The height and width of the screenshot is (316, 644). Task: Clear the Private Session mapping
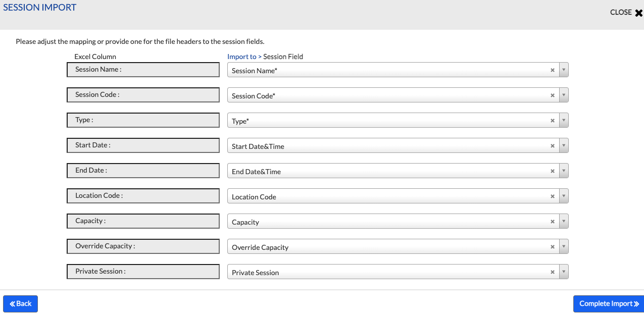pos(553,272)
